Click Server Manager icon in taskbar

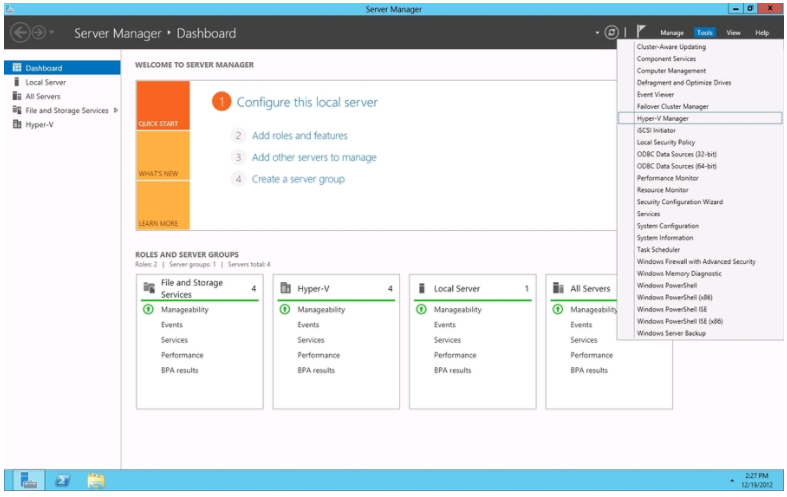(x=29, y=480)
